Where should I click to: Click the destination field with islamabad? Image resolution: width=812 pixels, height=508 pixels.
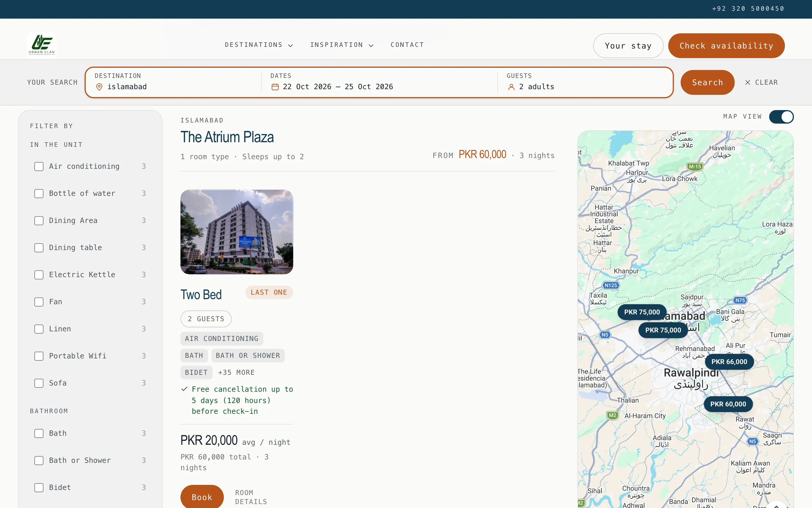tap(173, 82)
